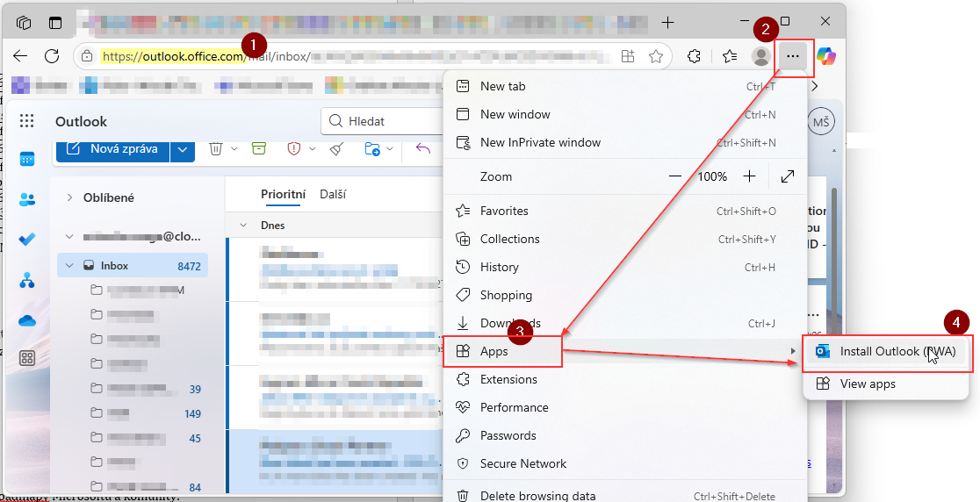Image resolution: width=980 pixels, height=502 pixels.
Task: Click Nová zpráva button
Action: click(x=113, y=149)
